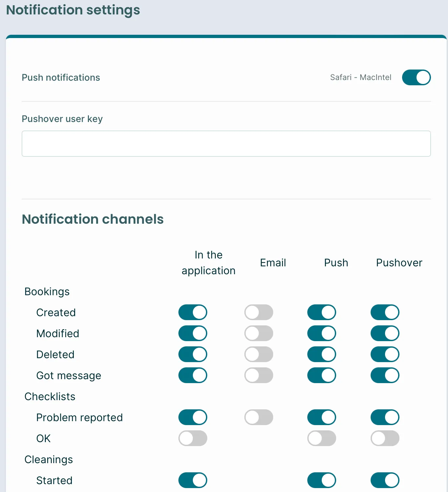Turn off in-app toggle for Cleanings Started

(193, 480)
